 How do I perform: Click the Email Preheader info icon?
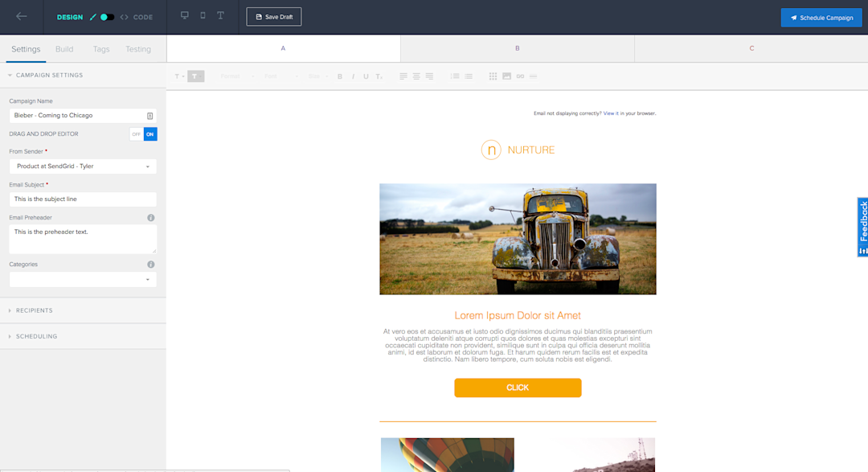(150, 218)
